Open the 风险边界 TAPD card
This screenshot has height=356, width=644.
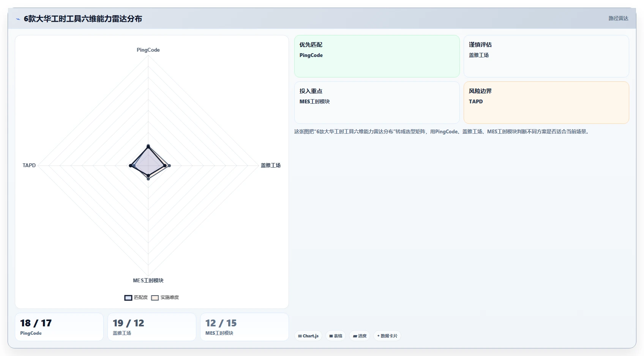coord(546,103)
